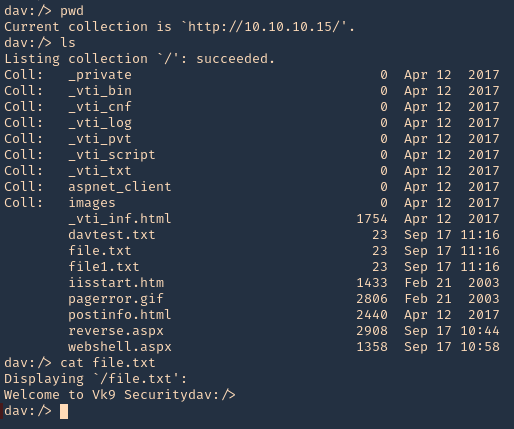
Task: Click the terminal cursor at the prompt
Action: [x=64, y=411]
